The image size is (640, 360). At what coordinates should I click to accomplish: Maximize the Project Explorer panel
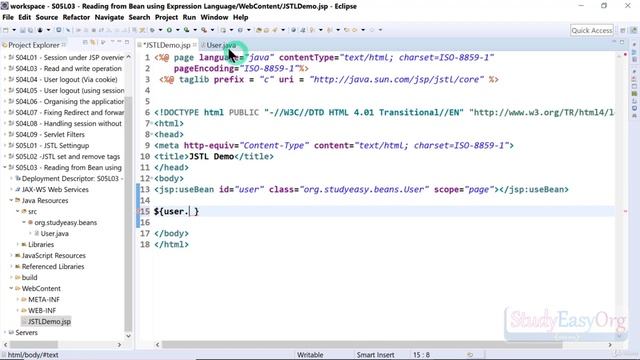pyautogui.click(x=127, y=42)
